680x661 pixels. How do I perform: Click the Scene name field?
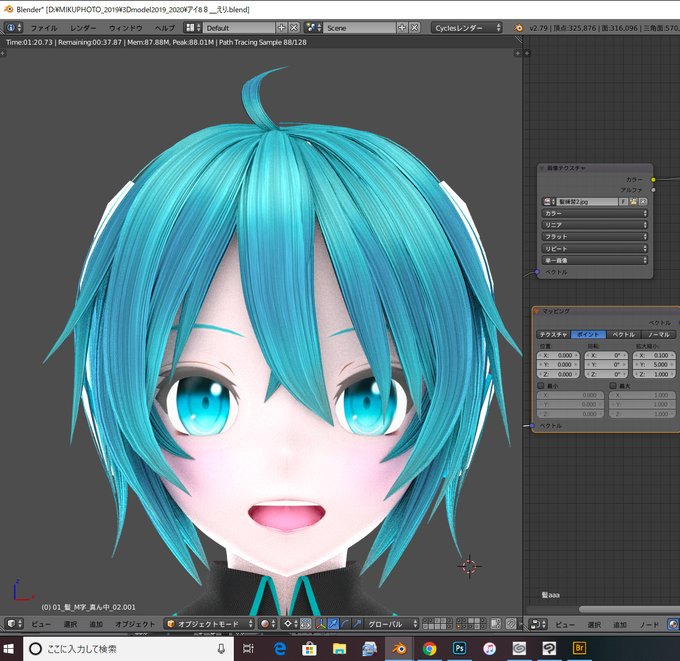[x=360, y=28]
